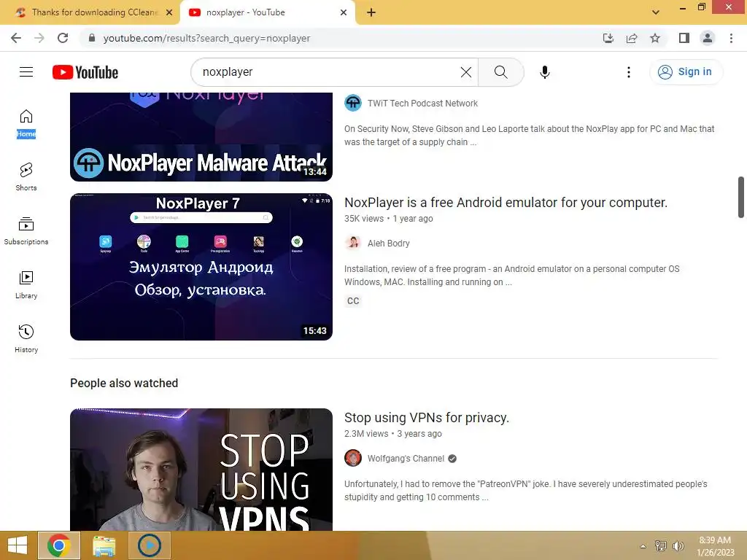This screenshot has height=560, width=747.
Task: Visit TWiT Tech Podcast Network channel
Action: click(422, 104)
